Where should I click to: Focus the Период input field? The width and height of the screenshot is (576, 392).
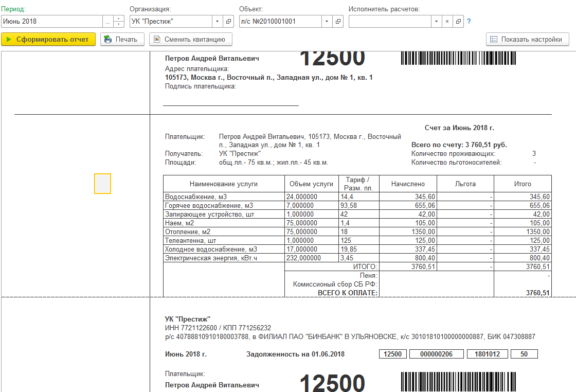point(52,21)
